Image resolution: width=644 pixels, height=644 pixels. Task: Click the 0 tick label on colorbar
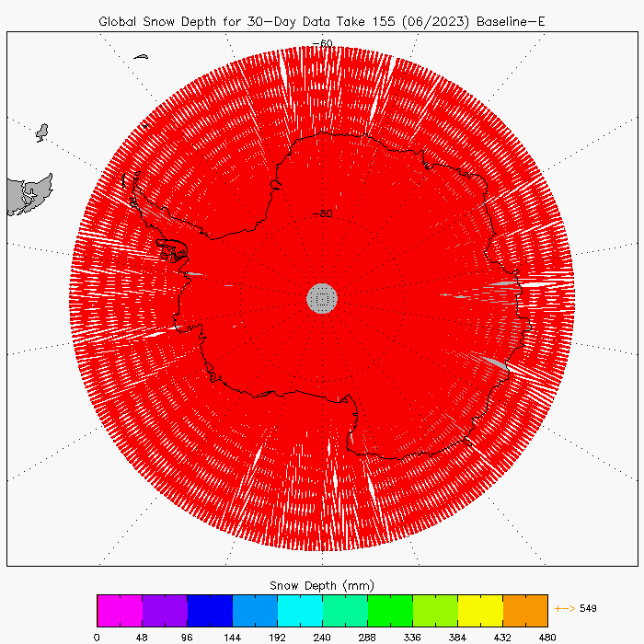97,635
